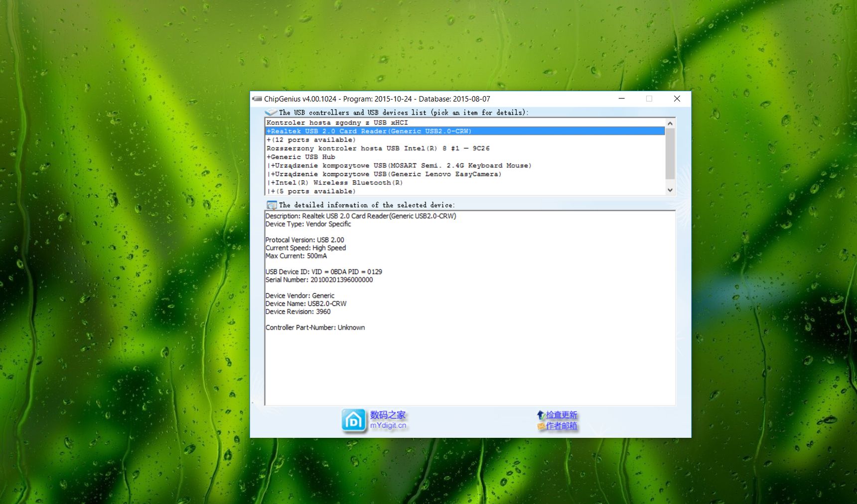The image size is (857, 504).
Task: Click Current Speed: High Speed line
Action: (305, 248)
